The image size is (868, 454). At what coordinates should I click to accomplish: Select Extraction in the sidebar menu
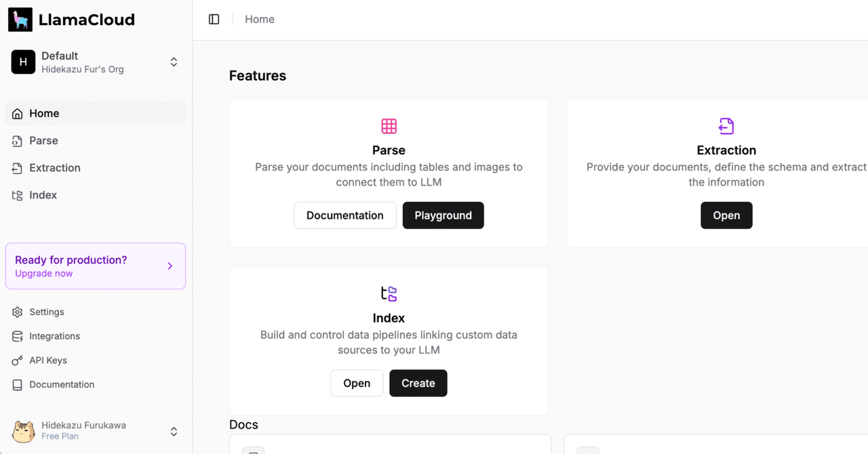(54, 168)
